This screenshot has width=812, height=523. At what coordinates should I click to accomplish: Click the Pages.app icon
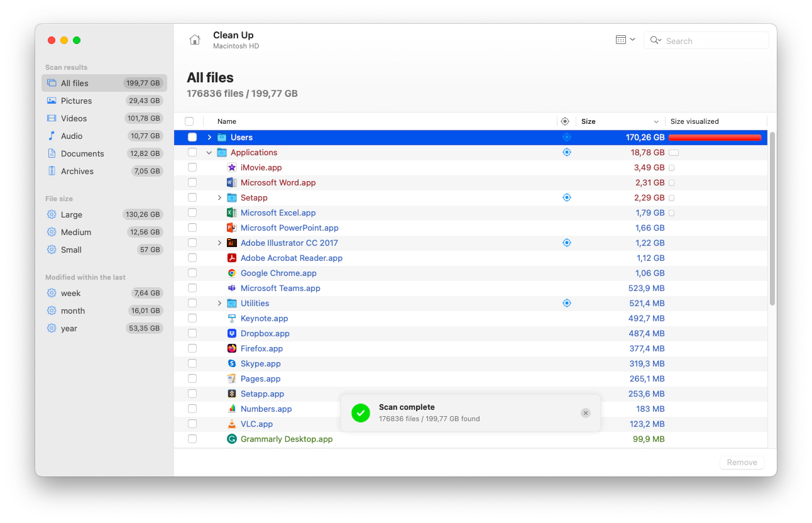tap(231, 378)
